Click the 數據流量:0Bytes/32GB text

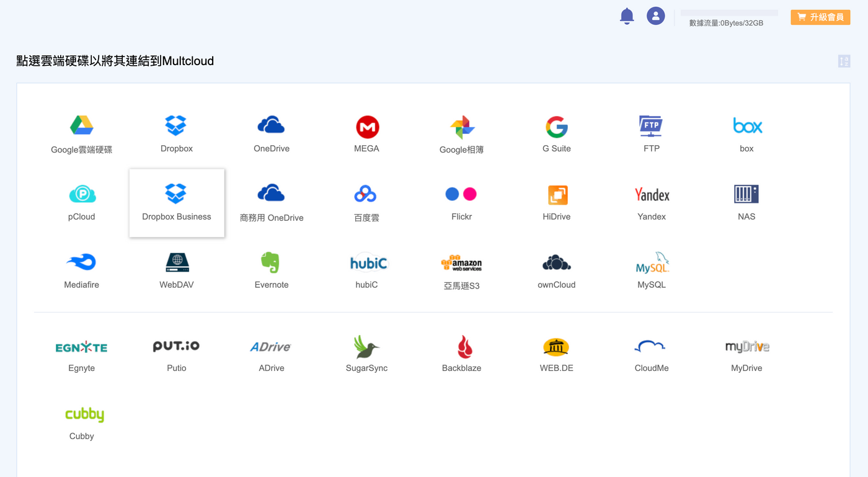tap(726, 23)
